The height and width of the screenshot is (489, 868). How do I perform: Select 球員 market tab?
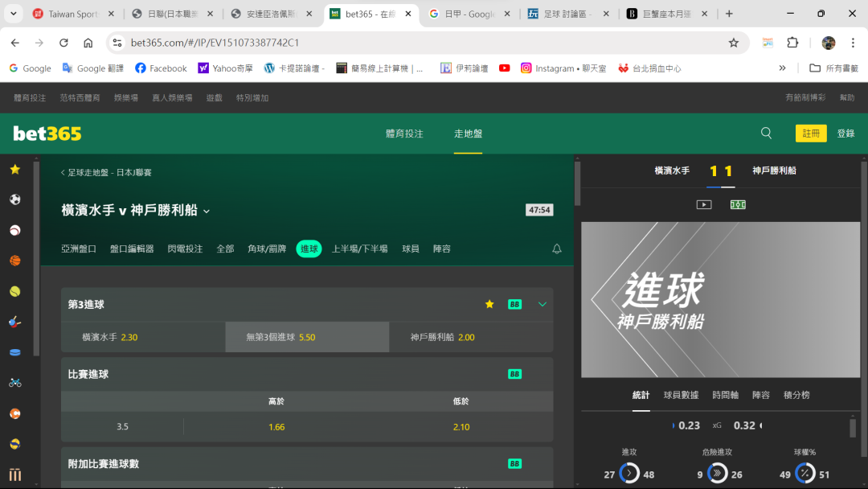(410, 249)
